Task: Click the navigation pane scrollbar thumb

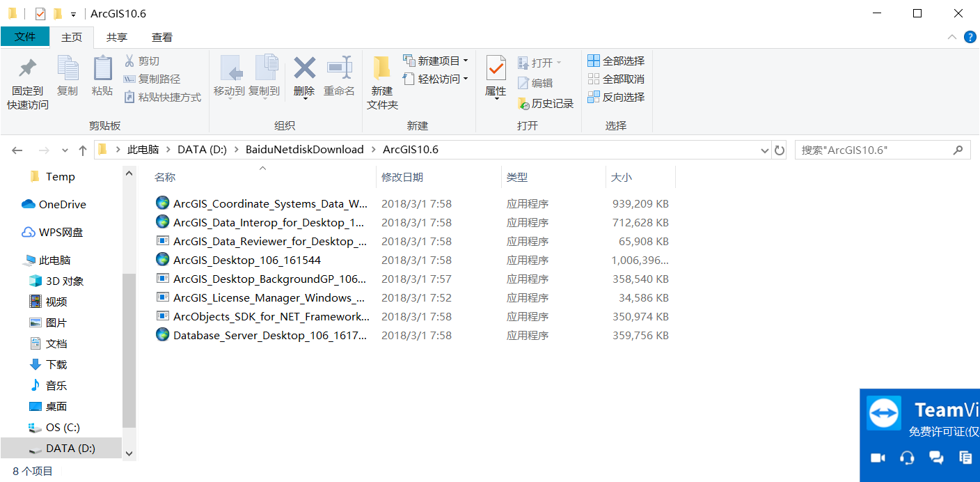Action: pos(129,350)
